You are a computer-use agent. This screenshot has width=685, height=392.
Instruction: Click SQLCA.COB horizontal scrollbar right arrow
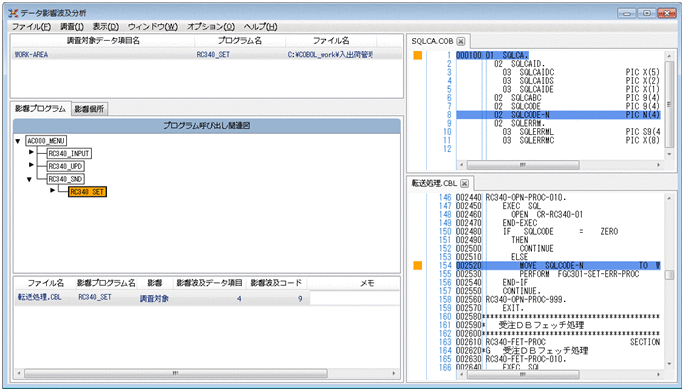pyautogui.click(x=658, y=165)
